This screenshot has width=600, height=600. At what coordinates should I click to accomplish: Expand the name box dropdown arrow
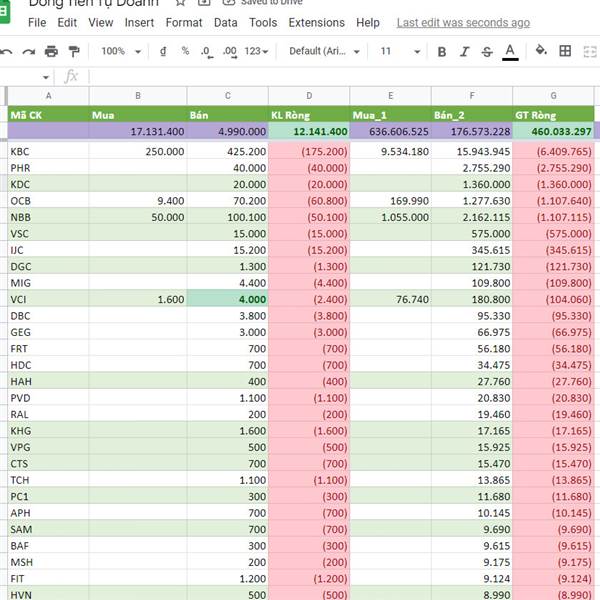click(x=46, y=77)
